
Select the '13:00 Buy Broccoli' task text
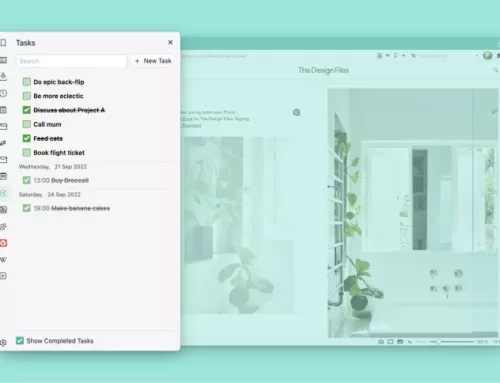click(x=61, y=180)
